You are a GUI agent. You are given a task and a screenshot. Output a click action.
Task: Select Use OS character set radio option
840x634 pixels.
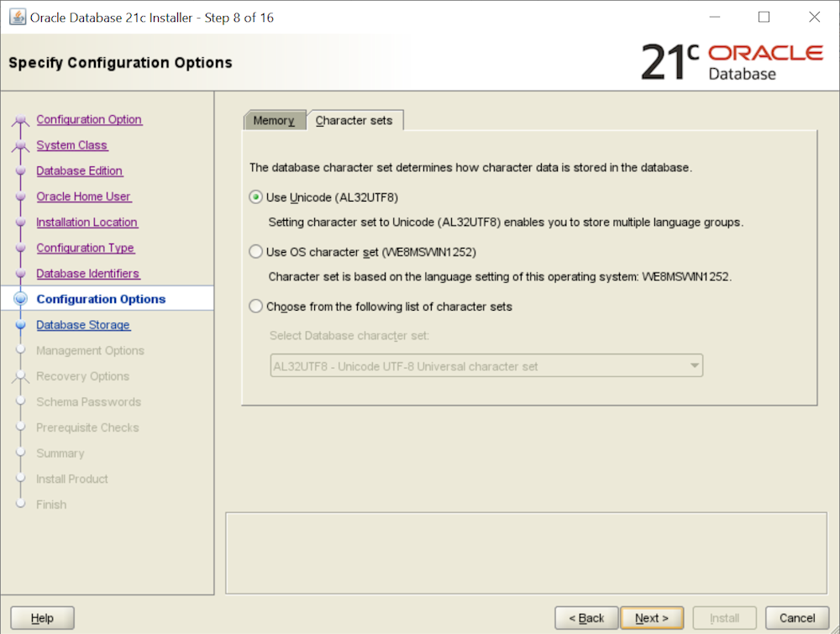[x=256, y=251]
